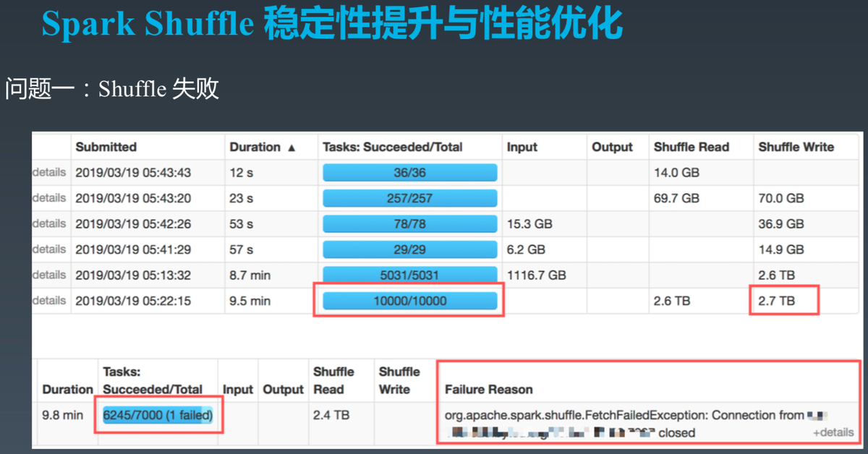Viewport: 868px width, 454px height.
Task: Click the Submitted column header
Action: pos(106,147)
